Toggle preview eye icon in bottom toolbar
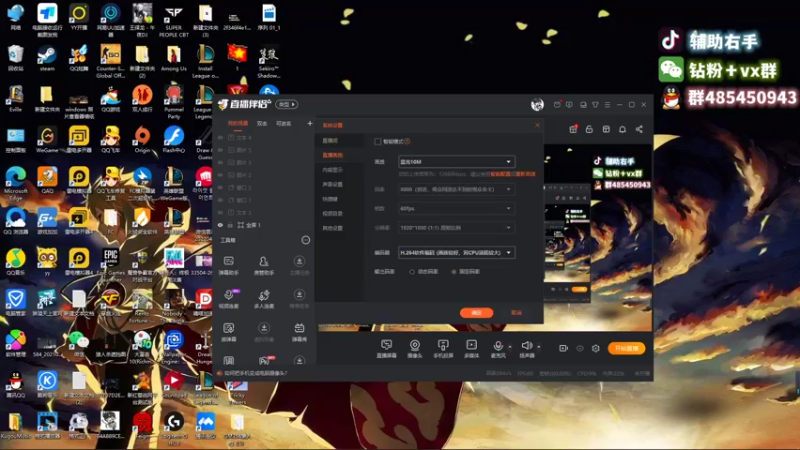Image resolution: width=800 pixels, height=450 pixels. point(580,348)
